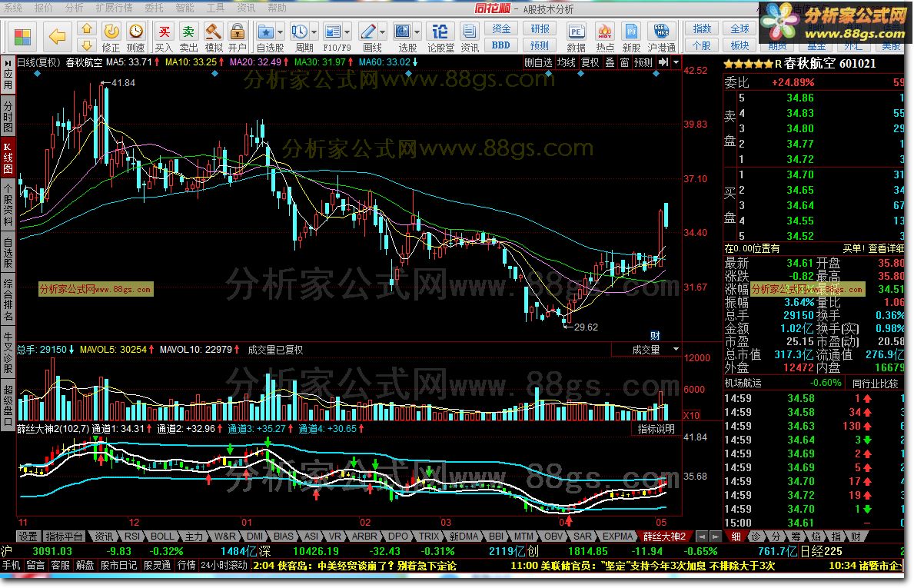
Task: Open the 模拟 simulated trading gavel icon
Action: coord(214,32)
